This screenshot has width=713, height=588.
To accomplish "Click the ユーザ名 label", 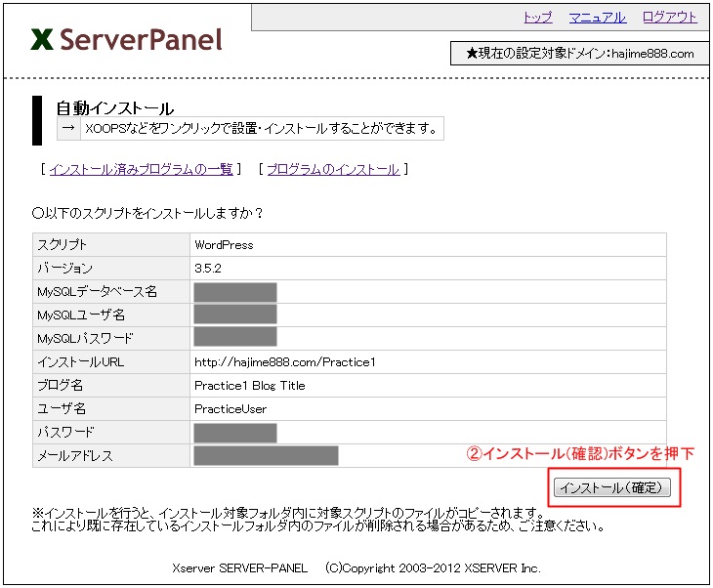I will tap(62, 409).
